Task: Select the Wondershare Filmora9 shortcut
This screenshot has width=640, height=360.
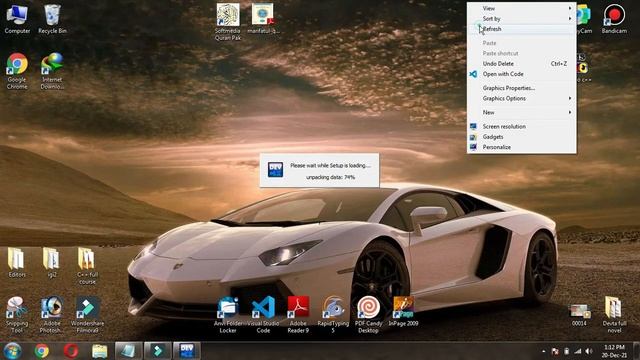Action: [x=87, y=315]
